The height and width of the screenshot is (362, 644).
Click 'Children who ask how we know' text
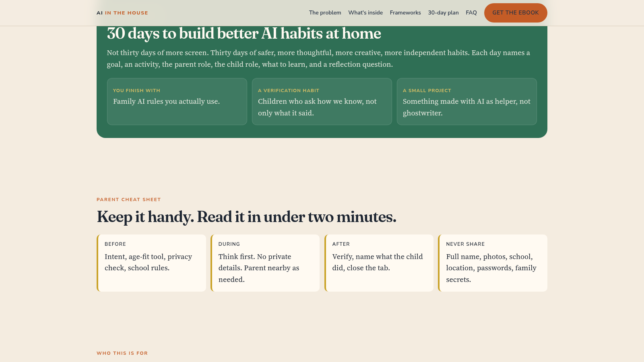tap(317, 107)
